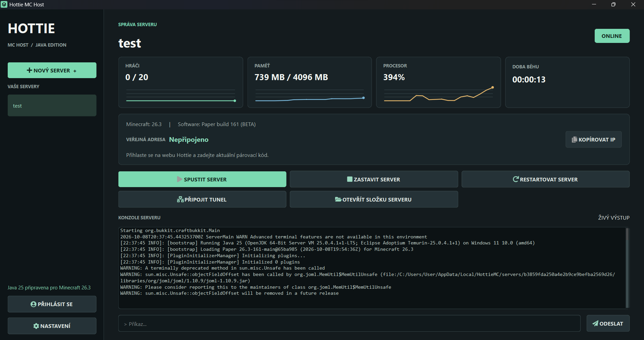The height and width of the screenshot is (340, 644).
Task: Click console line Starting org.bukkit.craftbukkit.Main
Action: point(170,230)
